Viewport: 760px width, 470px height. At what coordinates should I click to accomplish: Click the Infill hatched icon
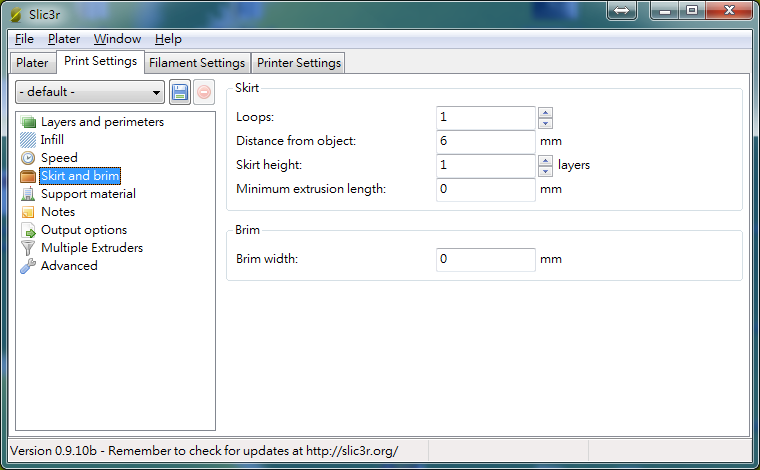tap(28, 140)
